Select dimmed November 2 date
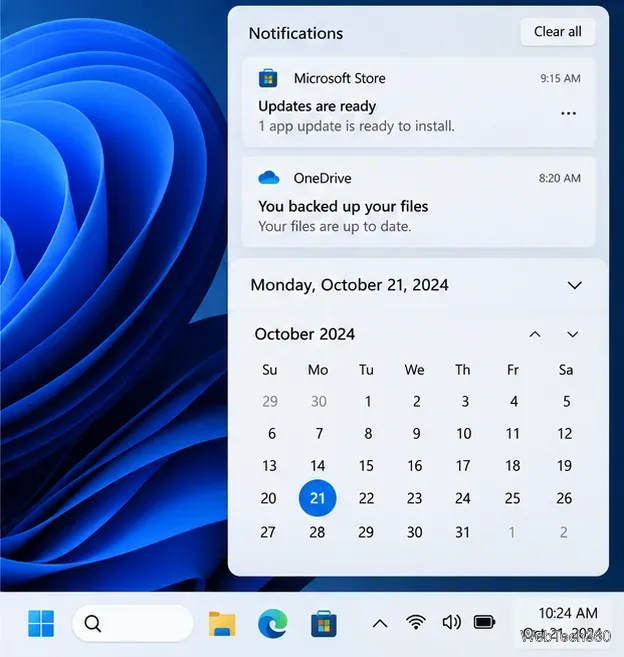Screen dimensions: 624x657 tap(564, 532)
